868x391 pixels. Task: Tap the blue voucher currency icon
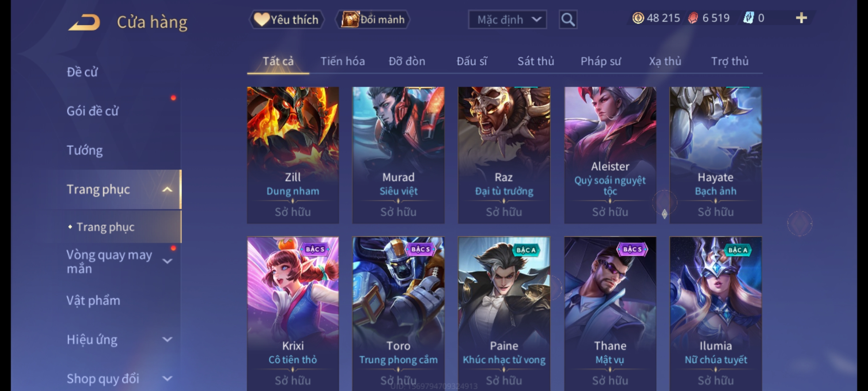pyautogui.click(x=748, y=18)
